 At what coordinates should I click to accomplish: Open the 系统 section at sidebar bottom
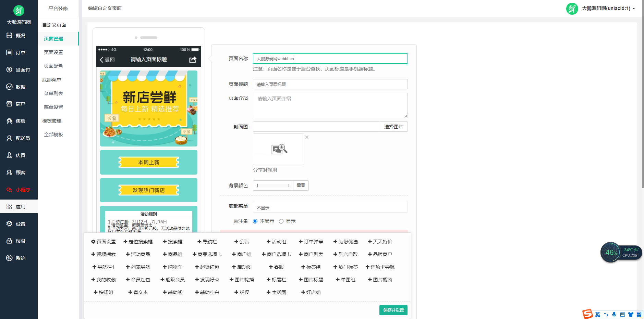[x=9, y=258]
